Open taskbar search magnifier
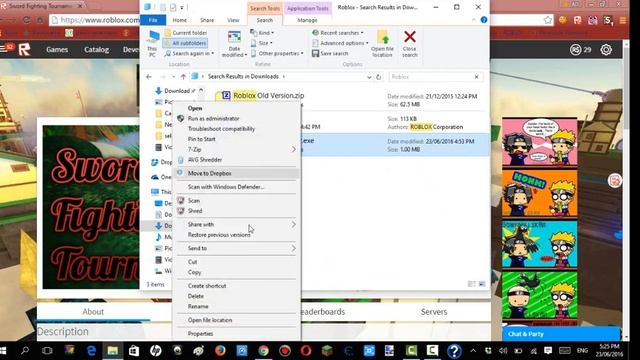The image size is (640, 360). point(25,350)
